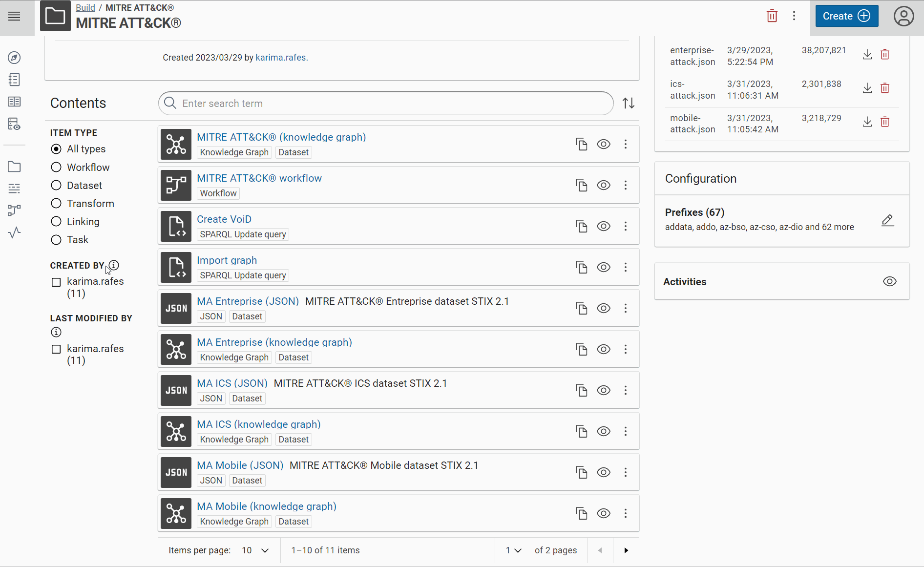Click the Build breadcrumb link

[85, 8]
